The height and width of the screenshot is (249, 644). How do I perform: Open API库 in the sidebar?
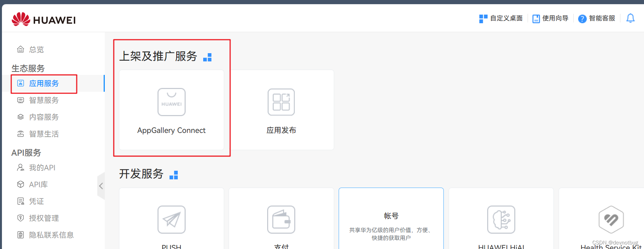[x=39, y=185]
